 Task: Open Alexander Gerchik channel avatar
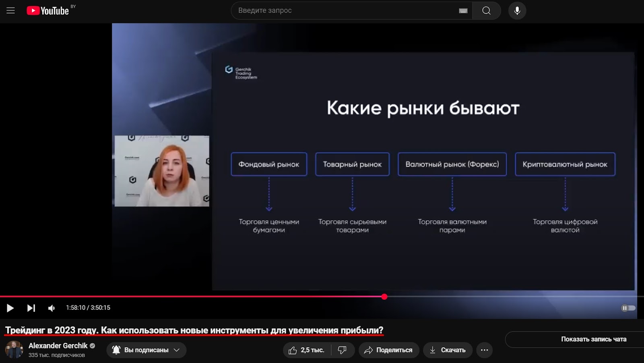pyautogui.click(x=14, y=350)
